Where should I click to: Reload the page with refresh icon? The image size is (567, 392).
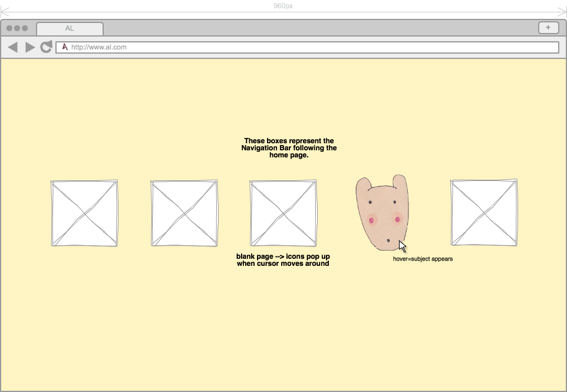point(47,47)
